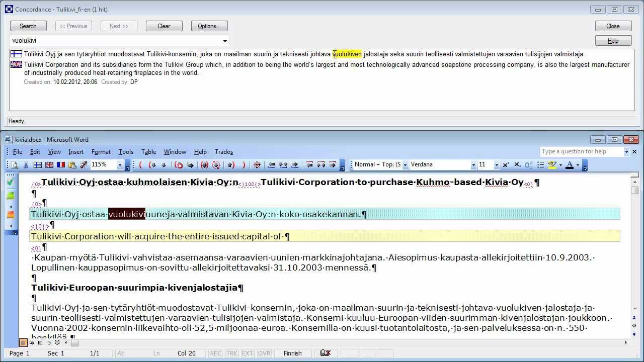
Task: Select the UK flag language icon
Action: [49, 164]
